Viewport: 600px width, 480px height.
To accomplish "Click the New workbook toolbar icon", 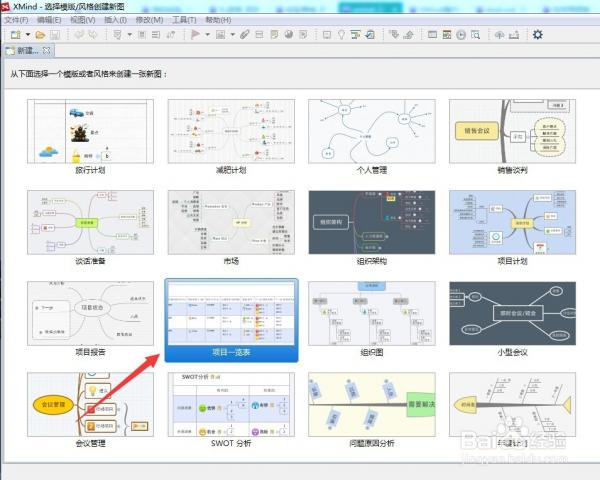I will tap(16, 35).
